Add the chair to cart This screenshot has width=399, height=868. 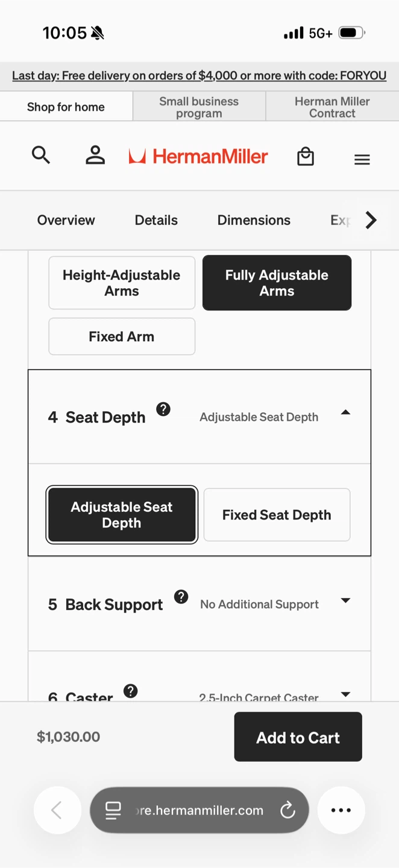[298, 737]
